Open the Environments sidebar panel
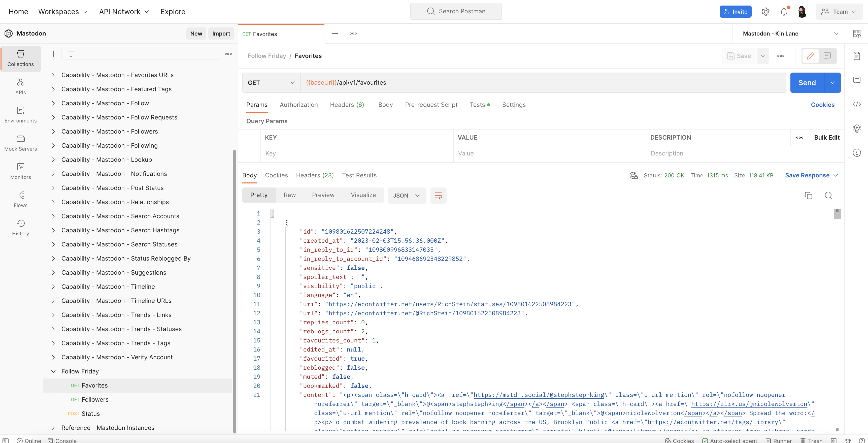 (21, 115)
